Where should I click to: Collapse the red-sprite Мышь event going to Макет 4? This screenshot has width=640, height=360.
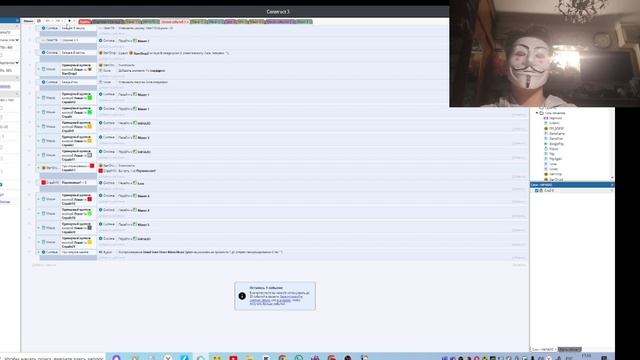(x=38, y=199)
